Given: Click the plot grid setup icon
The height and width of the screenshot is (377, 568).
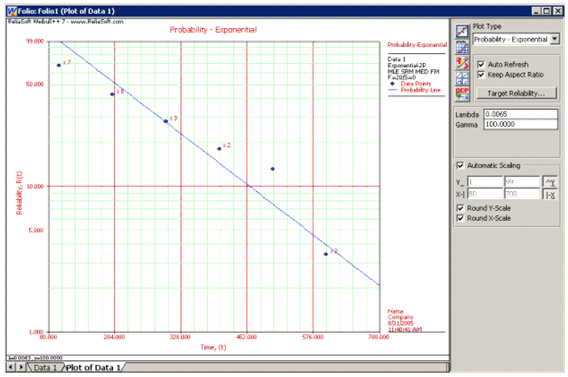Looking at the screenshot, I should point(462,47).
